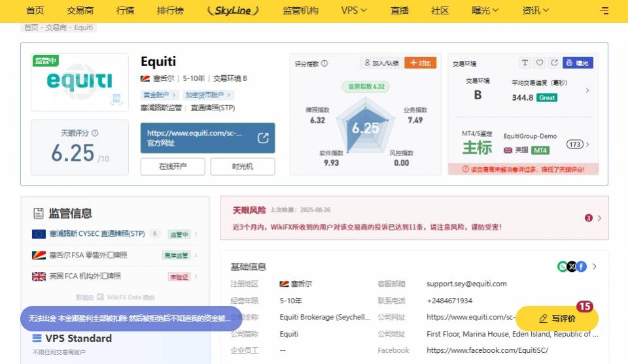Click 交易商 in the breadcrumb

[x=56, y=27]
